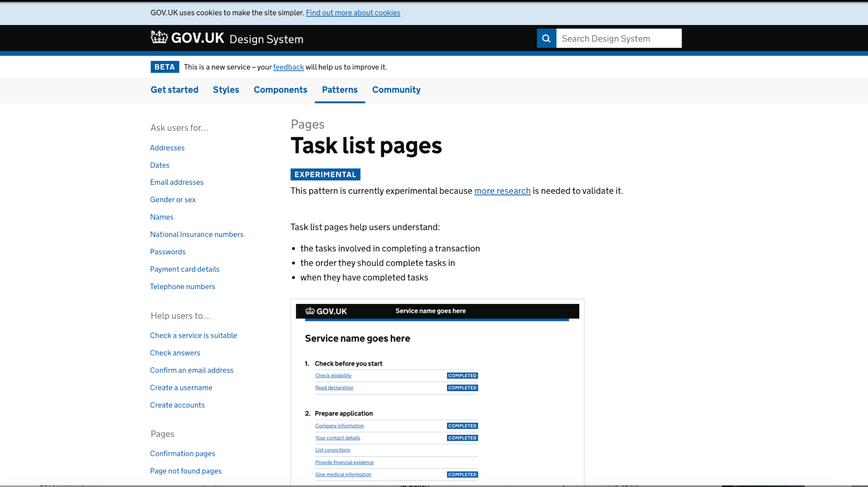The width and height of the screenshot is (868, 487).
Task: Open the 'Find out more about cookies' link
Action: [353, 13]
